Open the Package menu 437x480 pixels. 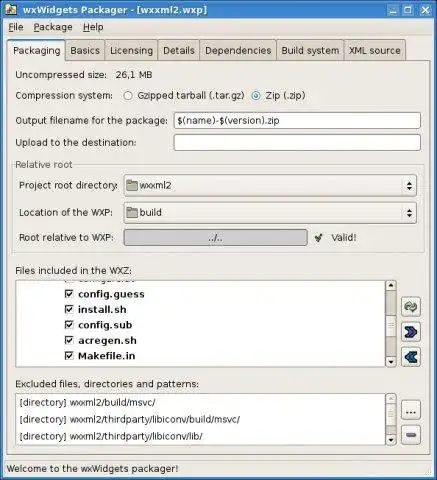point(53,27)
